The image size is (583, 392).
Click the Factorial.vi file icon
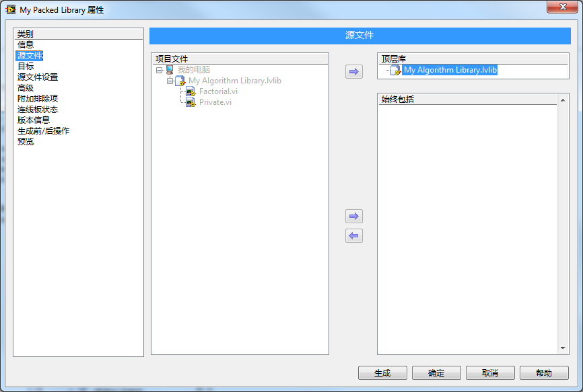click(191, 91)
